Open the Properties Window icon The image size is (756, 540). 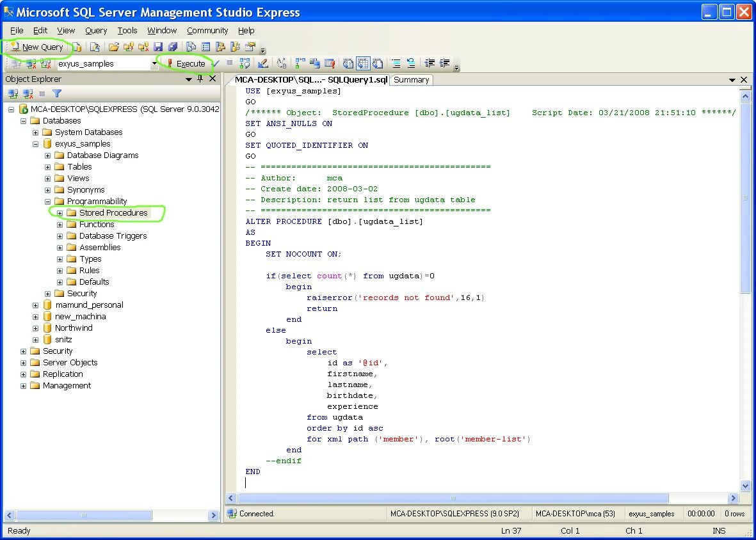(x=250, y=47)
